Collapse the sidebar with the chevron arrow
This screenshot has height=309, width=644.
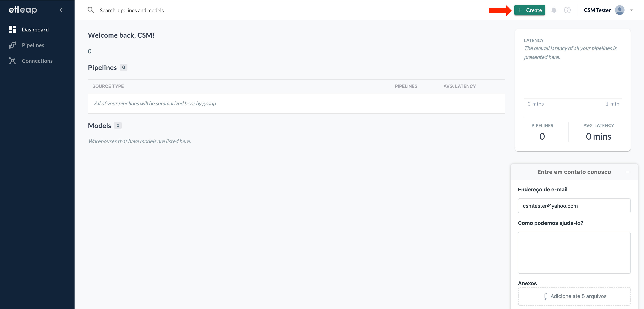tap(61, 10)
